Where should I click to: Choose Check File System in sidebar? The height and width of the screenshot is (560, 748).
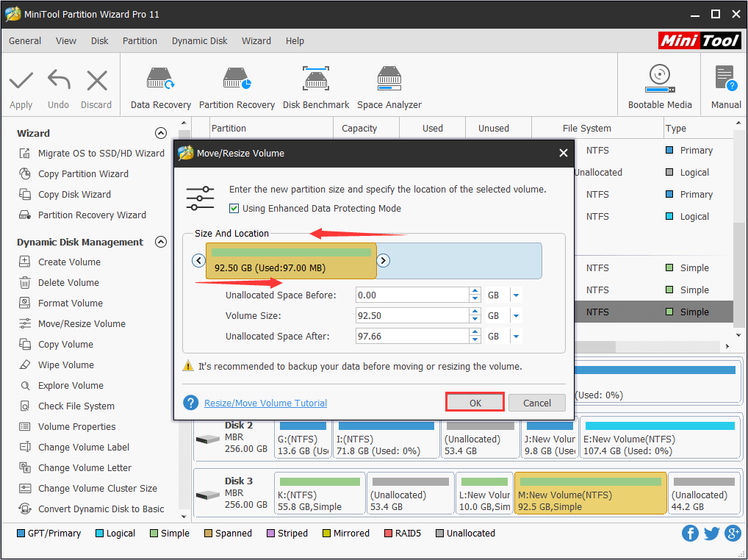(66, 406)
